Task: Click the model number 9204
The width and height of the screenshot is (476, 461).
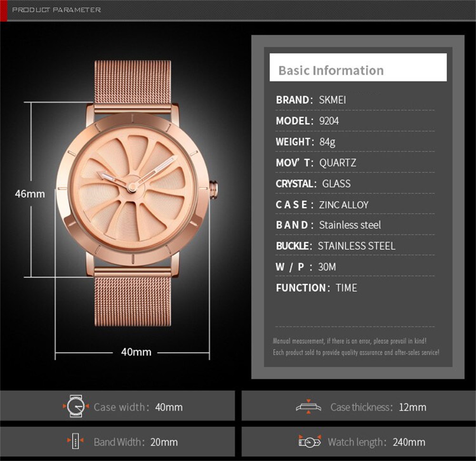Action: [328, 121]
